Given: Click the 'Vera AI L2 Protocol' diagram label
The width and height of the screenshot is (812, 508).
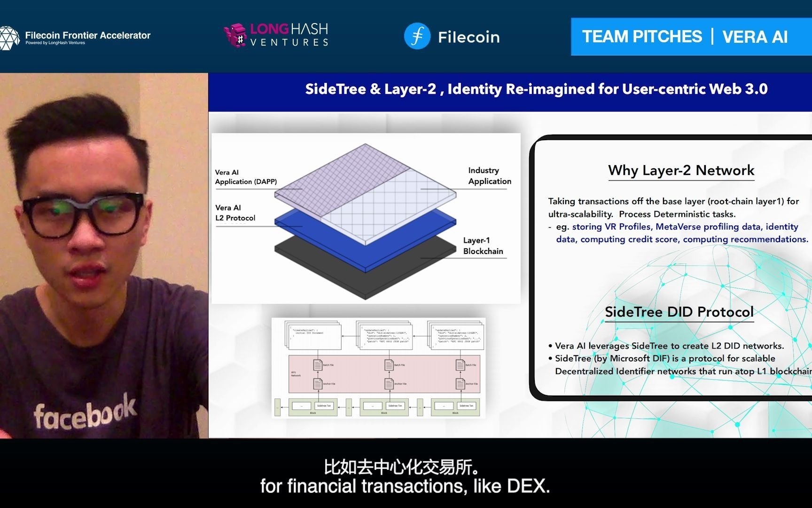Looking at the screenshot, I should (235, 213).
